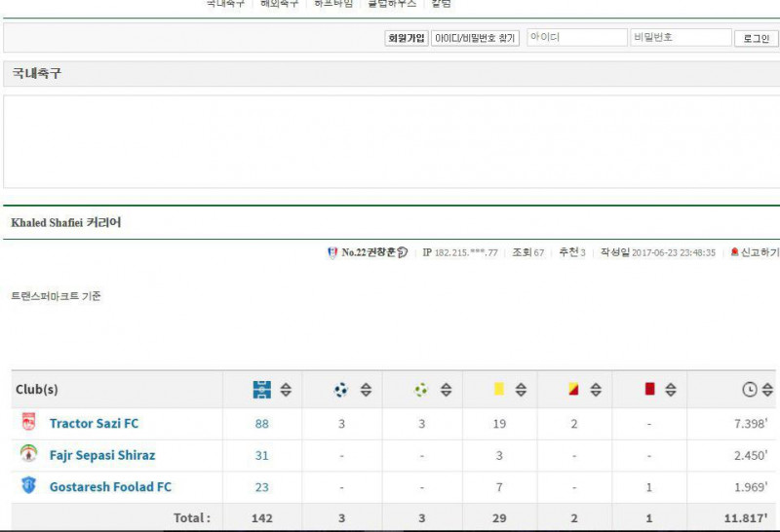Image resolution: width=780 pixels, height=532 pixels.
Task: Click the second yellow card column icon
Action: click(x=574, y=390)
